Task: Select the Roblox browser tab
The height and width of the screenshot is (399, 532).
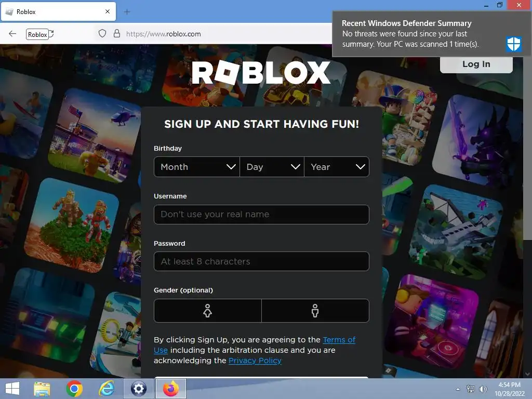Action: click(58, 11)
